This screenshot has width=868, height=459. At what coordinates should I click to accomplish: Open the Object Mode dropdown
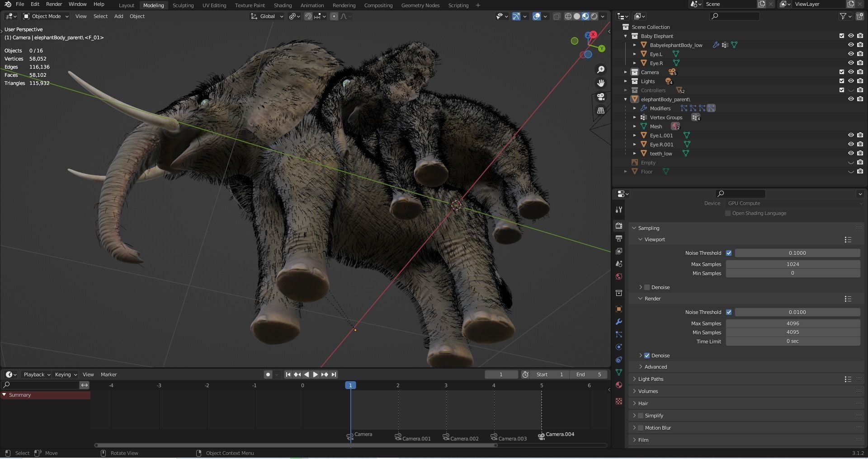click(x=46, y=16)
